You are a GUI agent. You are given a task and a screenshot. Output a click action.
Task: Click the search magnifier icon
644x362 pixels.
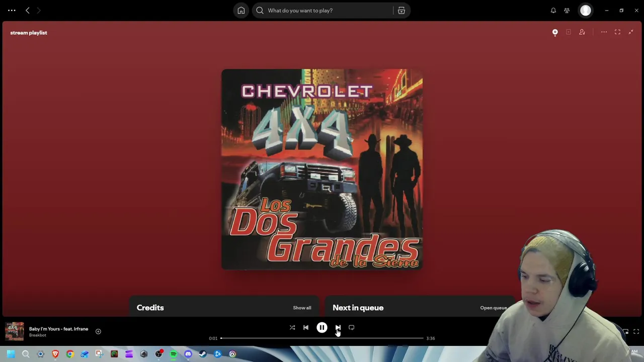260,10
